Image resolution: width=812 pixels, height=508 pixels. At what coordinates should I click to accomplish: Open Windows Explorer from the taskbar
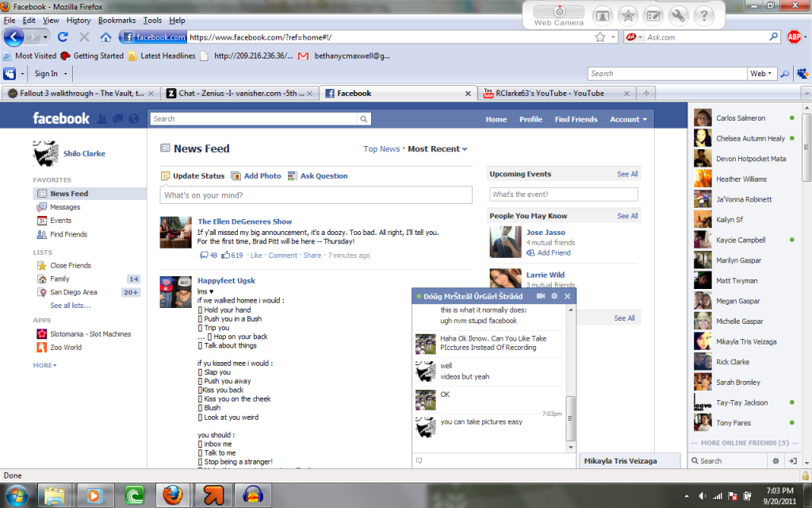tap(54, 495)
